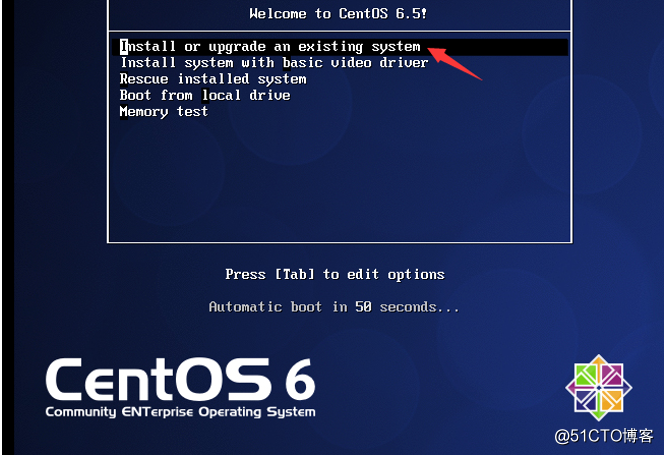Click the colorful CentOS pinwheel emblem
The image size is (664, 455).
coord(598,388)
